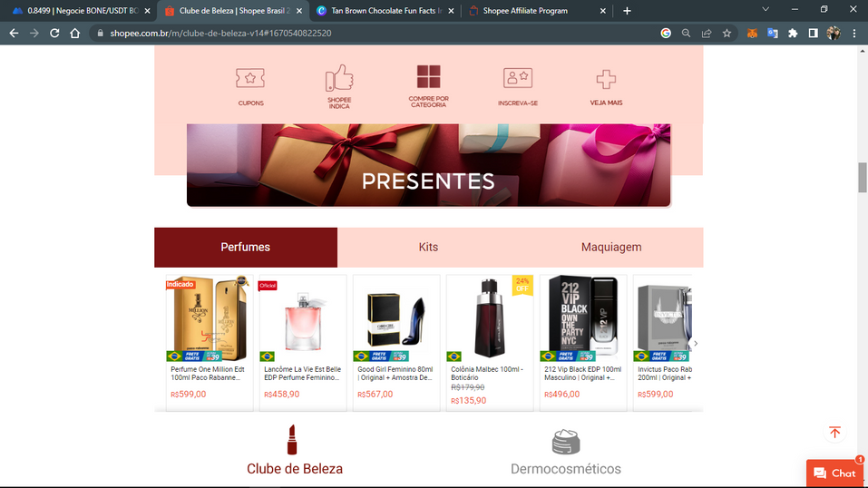This screenshot has width=868, height=488.
Task: Switch to the Kits tab
Action: pos(428,247)
